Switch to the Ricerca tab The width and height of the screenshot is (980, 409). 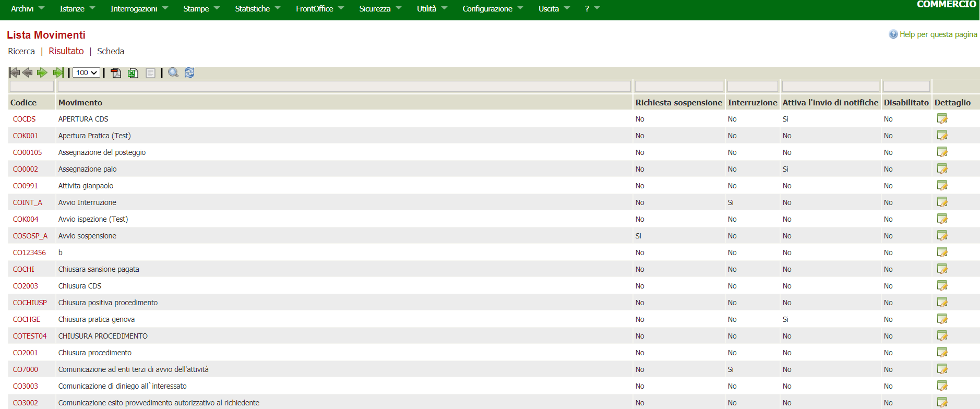click(21, 51)
